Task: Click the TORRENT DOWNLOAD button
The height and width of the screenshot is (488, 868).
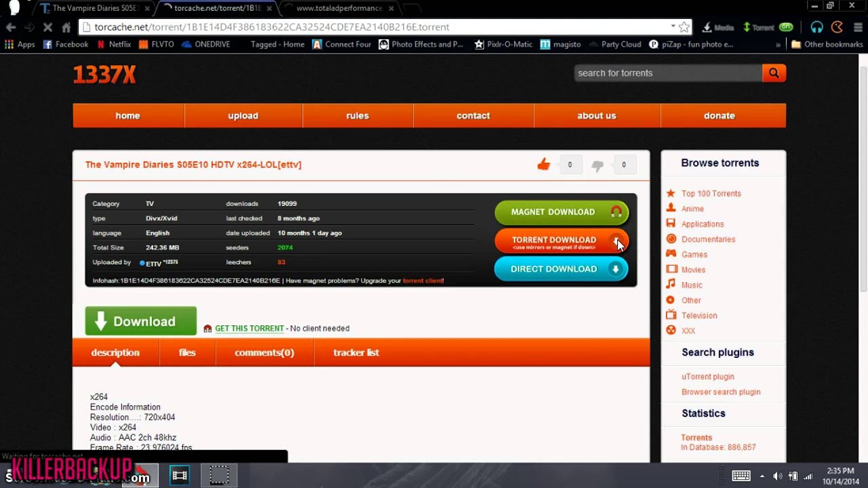Action: pos(561,241)
